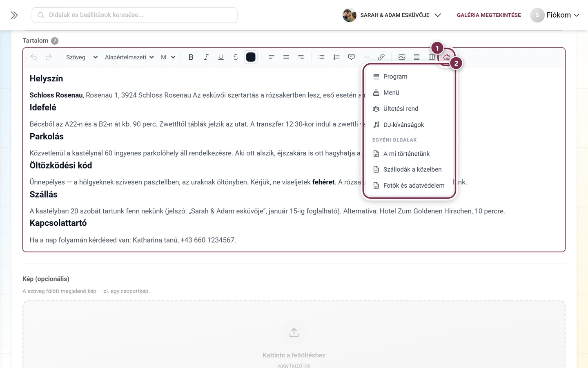Select DJ-kívánságok in the menu
588x368 pixels.
click(x=409, y=125)
